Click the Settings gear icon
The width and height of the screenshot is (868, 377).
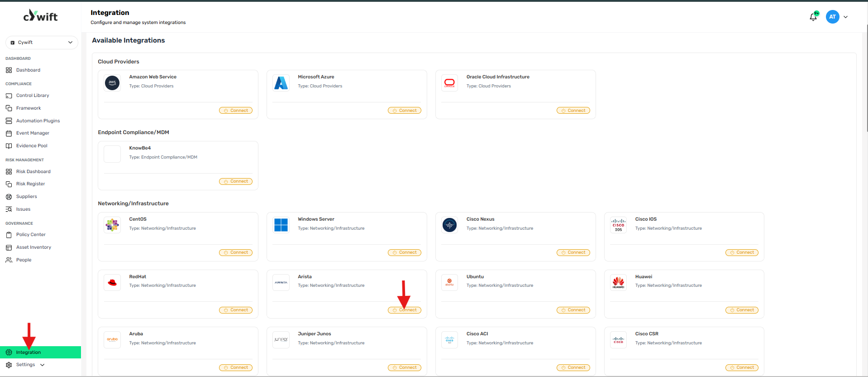(9, 365)
